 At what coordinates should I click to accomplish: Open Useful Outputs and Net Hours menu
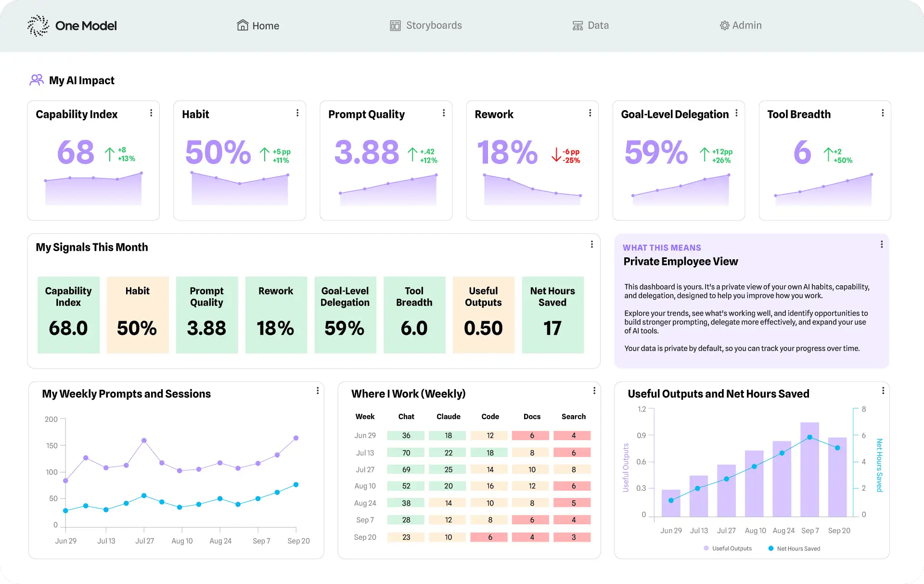pos(883,391)
